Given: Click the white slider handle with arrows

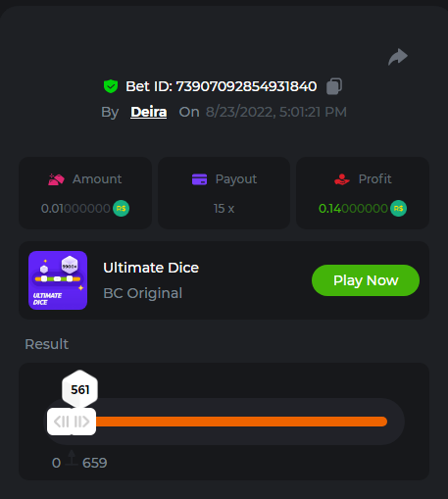Looking at the screenshot, I should (72, 422).
